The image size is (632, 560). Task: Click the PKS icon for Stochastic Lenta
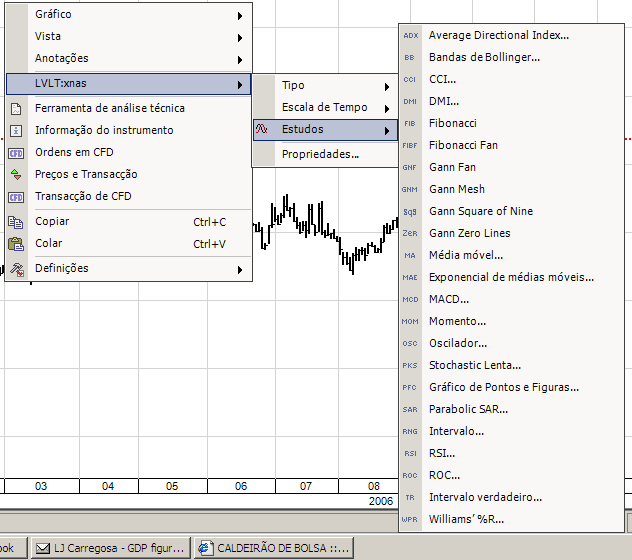[410, 365]
